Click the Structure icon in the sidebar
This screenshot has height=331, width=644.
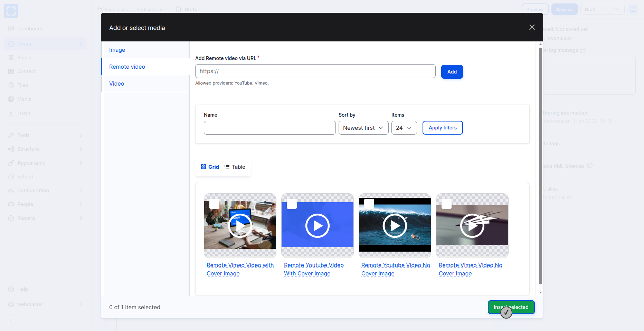[11, 149]
